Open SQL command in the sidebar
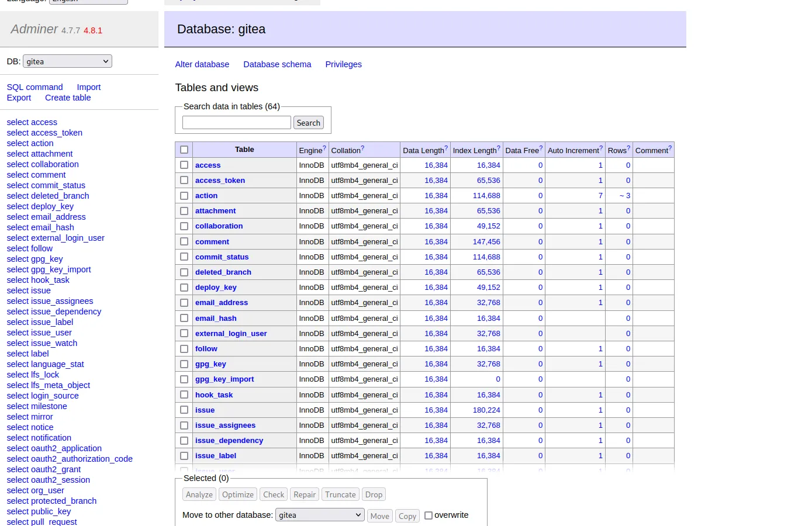 [x=34, y=87]
